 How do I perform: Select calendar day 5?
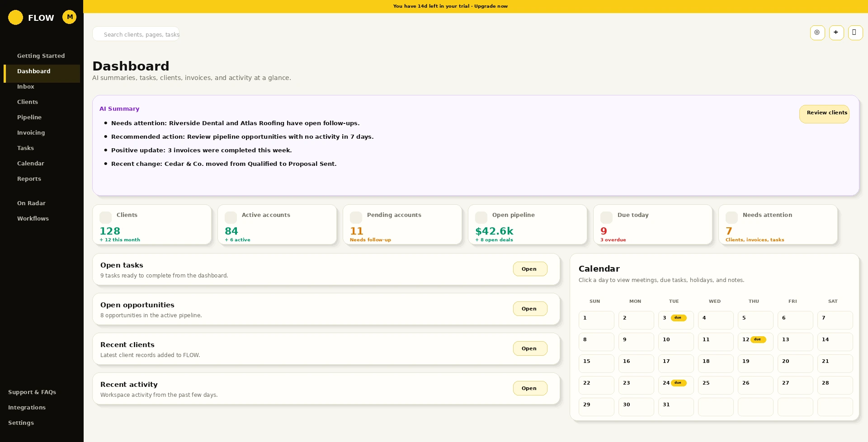point(755,320)
